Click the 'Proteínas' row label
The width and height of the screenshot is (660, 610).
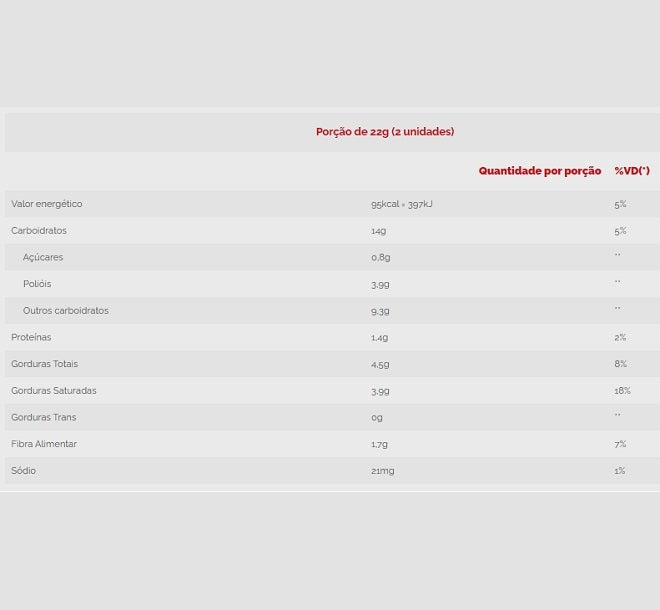click(31, 338)
